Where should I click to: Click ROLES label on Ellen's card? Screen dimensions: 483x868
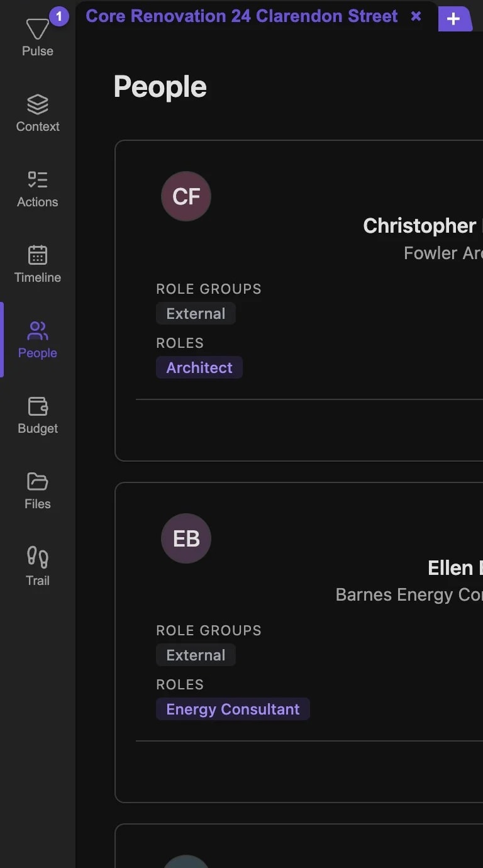180,684
